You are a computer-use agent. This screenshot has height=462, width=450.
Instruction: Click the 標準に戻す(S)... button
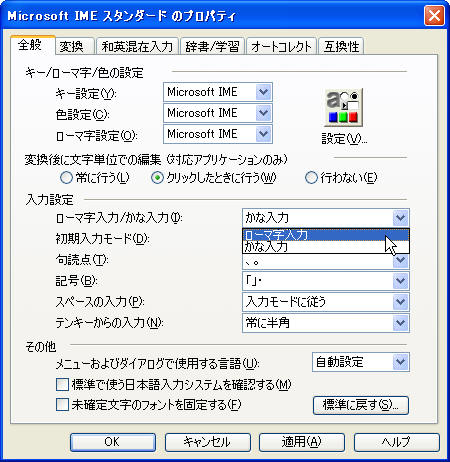[x=361, y=405]
